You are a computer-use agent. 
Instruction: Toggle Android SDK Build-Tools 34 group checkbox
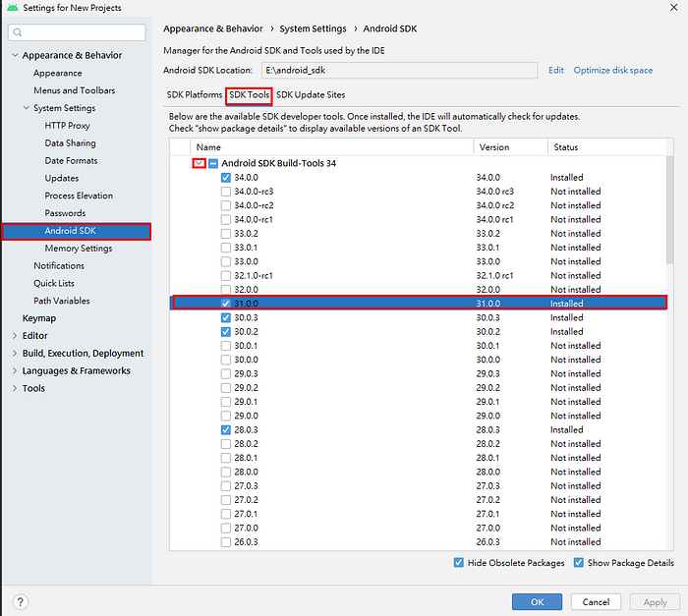pyautogui.click(x=213, y=163)
